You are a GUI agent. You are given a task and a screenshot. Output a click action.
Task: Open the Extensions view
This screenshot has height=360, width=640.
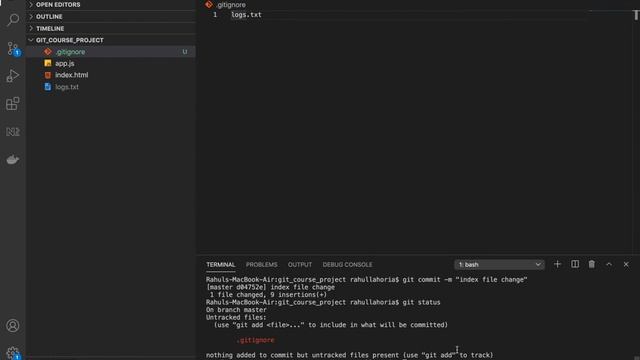(13, 104)
